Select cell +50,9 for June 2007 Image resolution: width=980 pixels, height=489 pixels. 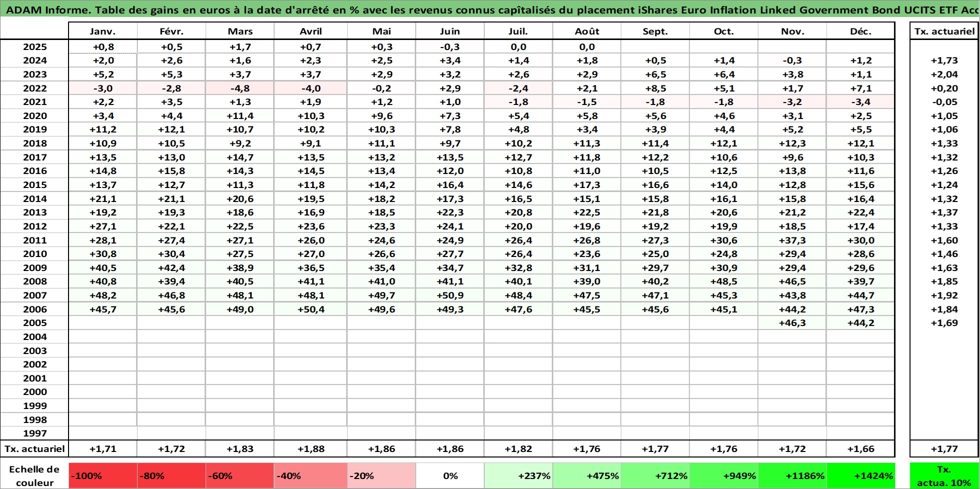point(450,295)
